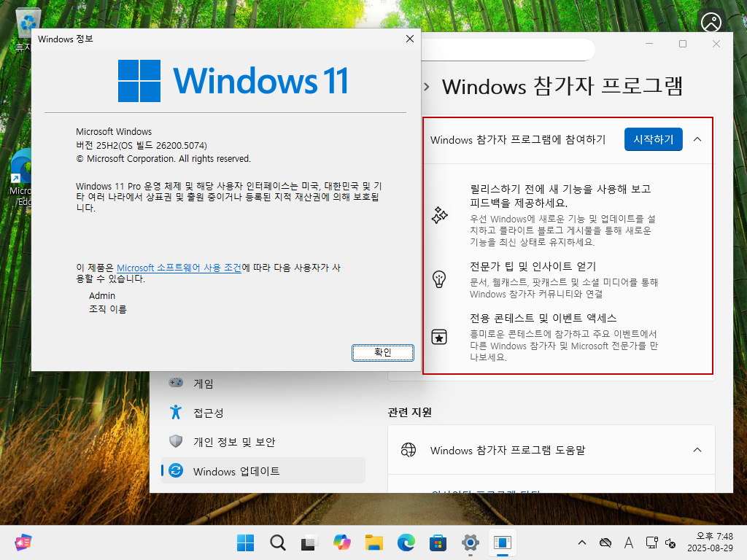Show hidden system tray icons
747x560 pixels.
[x=581, y=542]
